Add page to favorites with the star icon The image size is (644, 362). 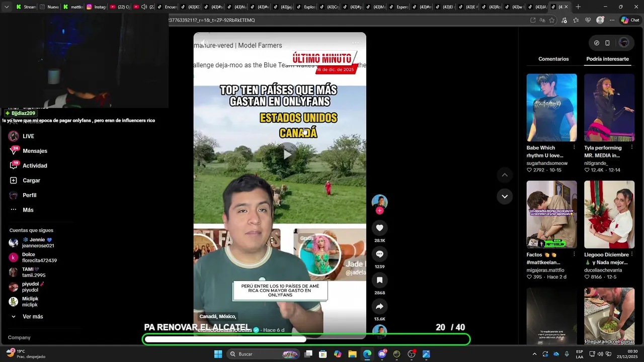tap(552, 20)
